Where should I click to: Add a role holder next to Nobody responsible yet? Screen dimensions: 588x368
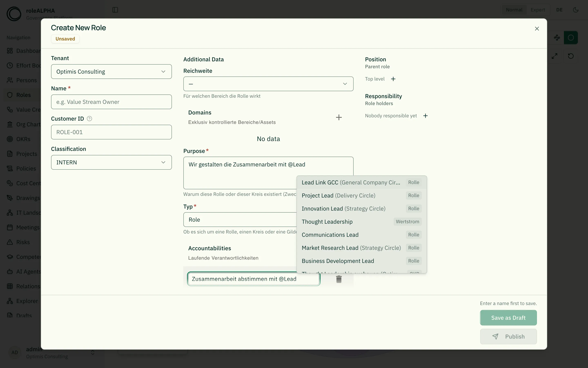425,116
